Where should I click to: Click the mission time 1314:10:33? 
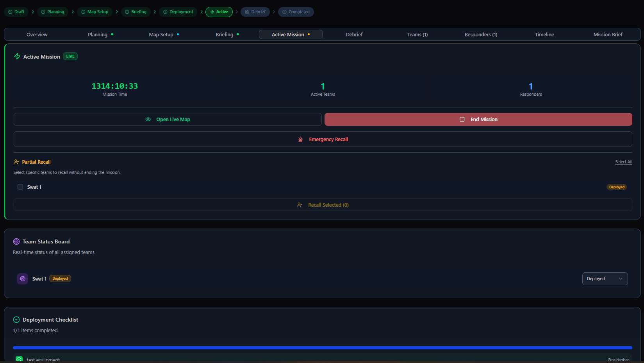114,86
